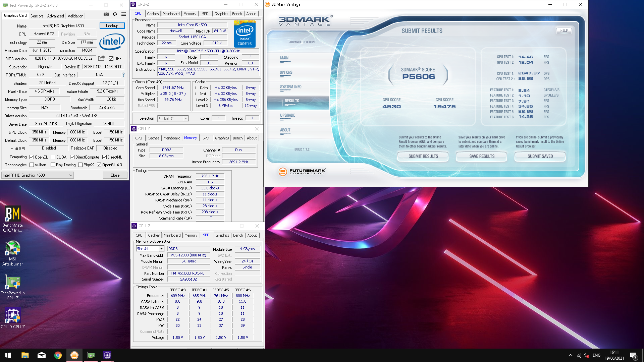
Task: Click the Intel Core i5 badge in CPU-Z
Action: click(x=245, y=34)
